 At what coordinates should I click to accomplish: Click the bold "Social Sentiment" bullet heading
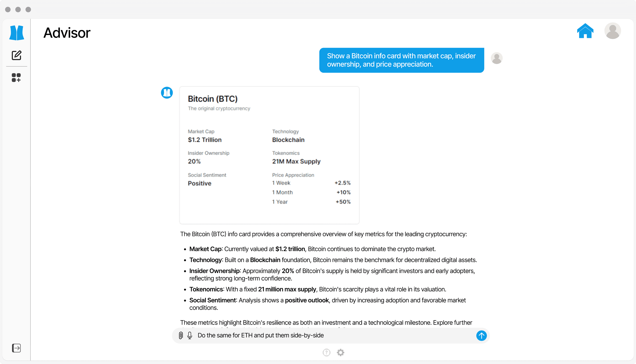pyautogui.click(x=213, y=300)
